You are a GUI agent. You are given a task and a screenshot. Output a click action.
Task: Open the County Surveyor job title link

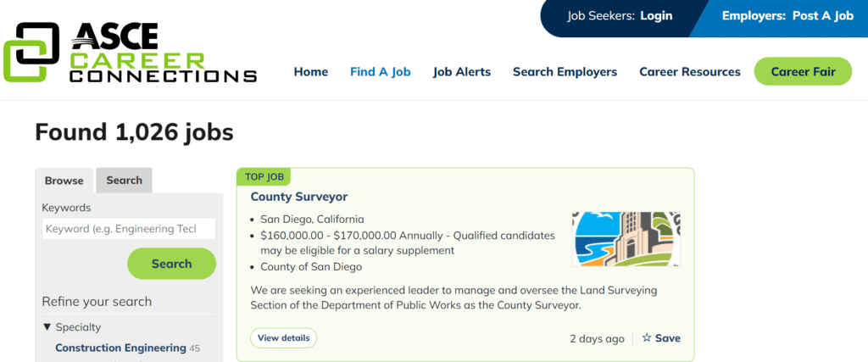click(299, 197)
